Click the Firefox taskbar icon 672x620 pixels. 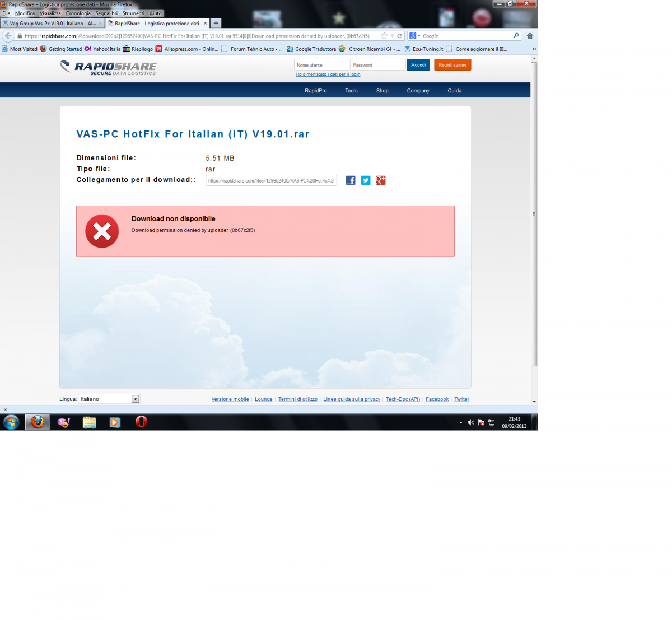click(x=38, y=422)
